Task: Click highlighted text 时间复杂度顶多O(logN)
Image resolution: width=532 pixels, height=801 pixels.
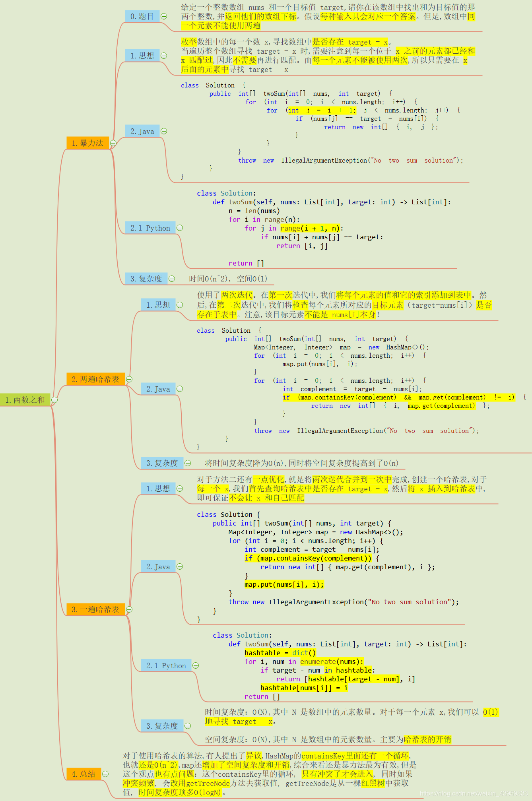Action: [x=180, y=792]
